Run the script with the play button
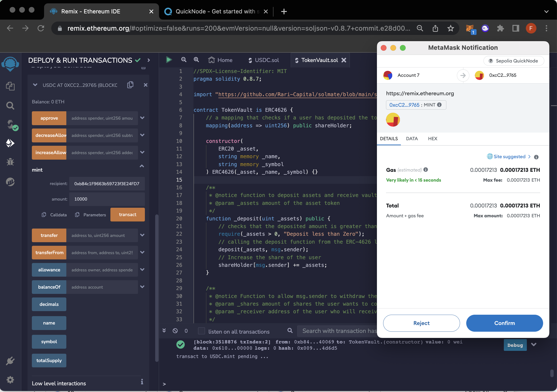 (x=169, y=60)
